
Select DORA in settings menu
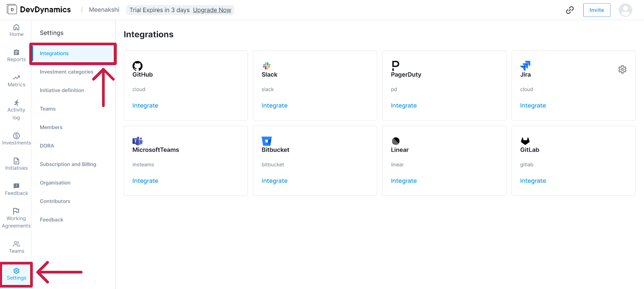pyautogui.click(x=47, y=146)
